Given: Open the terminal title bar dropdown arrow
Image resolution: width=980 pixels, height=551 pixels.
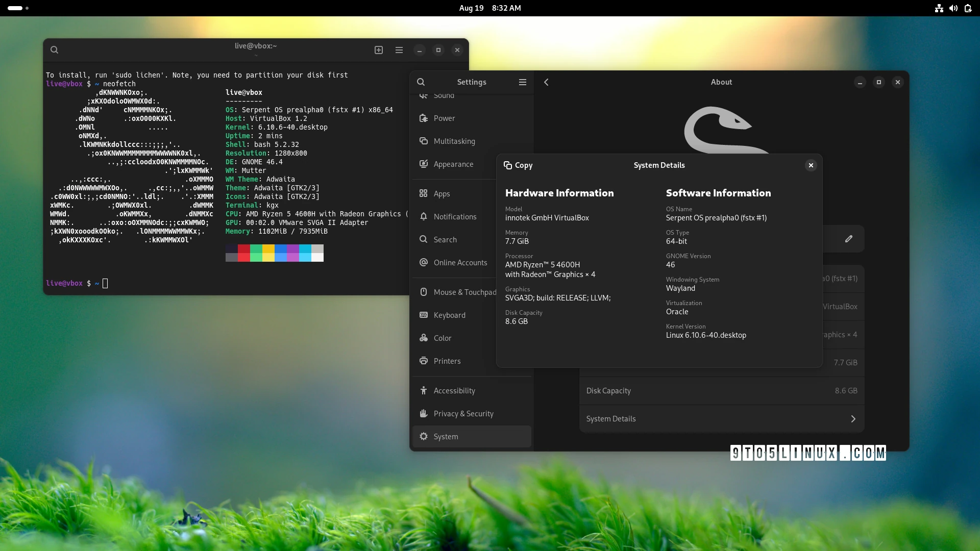Looking at the screenshot, I should [x=255, y=55].
